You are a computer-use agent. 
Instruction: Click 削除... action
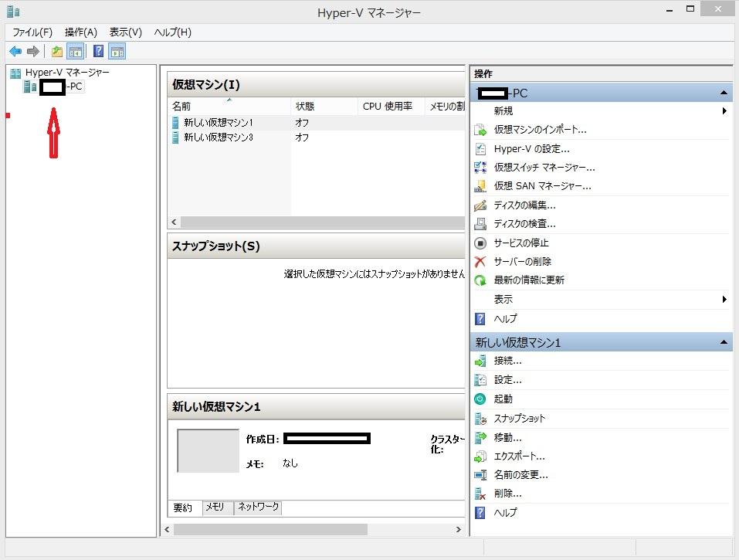[x=507, y=494]
